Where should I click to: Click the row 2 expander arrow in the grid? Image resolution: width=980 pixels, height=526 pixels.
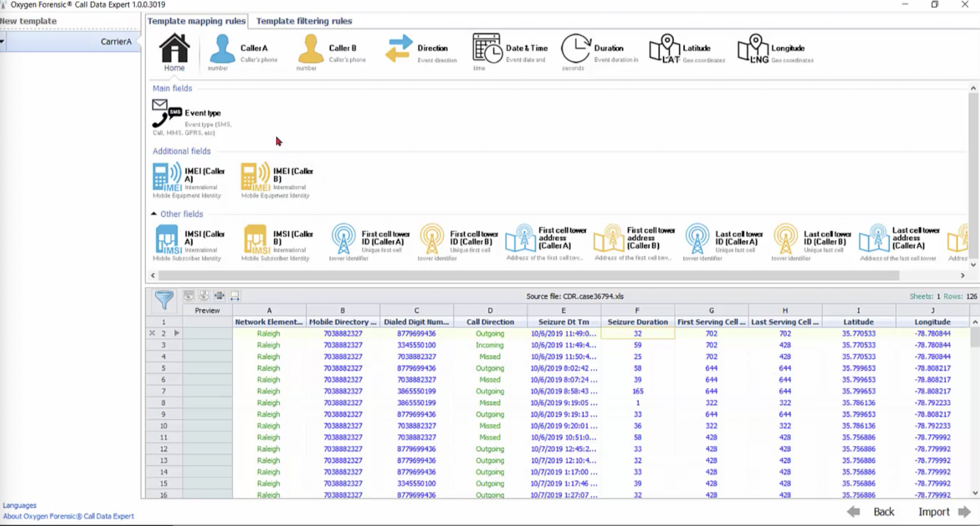point(177,333)
